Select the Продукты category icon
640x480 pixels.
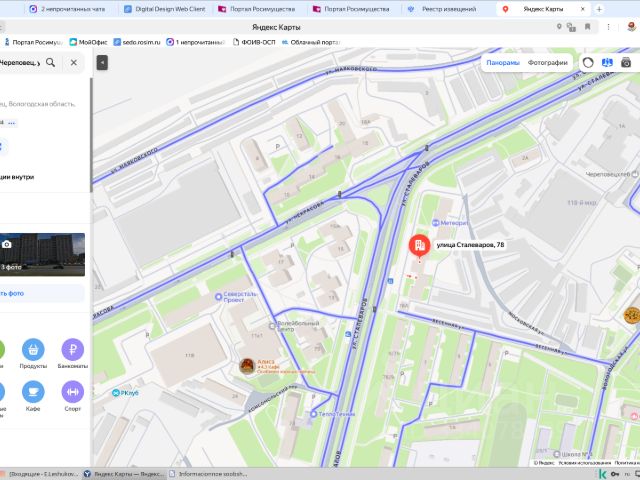pos(33,350)
